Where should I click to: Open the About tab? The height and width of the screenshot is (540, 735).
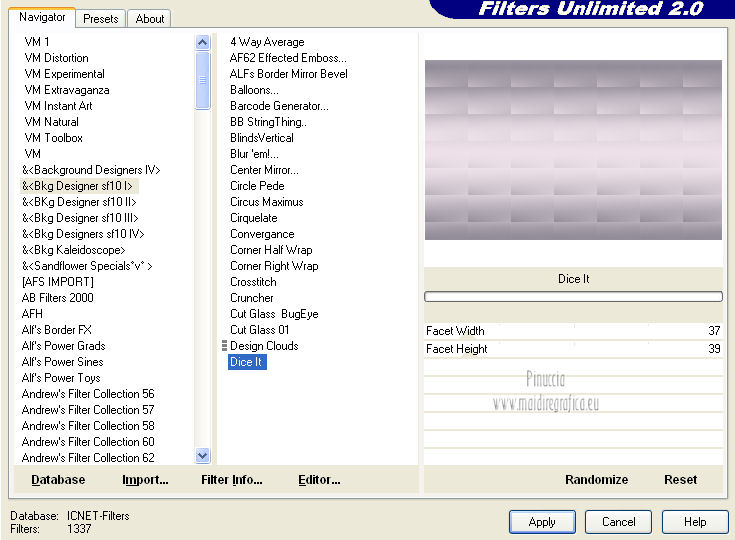pyautogui.click(x=150, y=19)
